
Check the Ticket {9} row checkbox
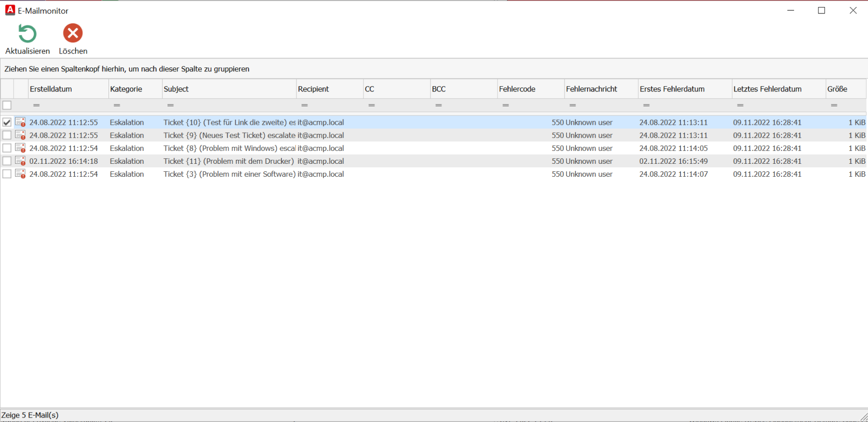pos(7,135)
